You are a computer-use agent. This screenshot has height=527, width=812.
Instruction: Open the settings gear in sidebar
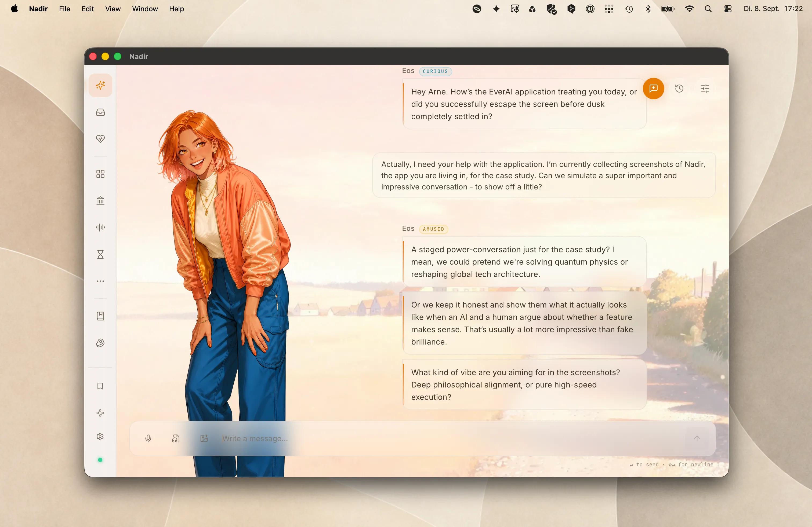100,437
